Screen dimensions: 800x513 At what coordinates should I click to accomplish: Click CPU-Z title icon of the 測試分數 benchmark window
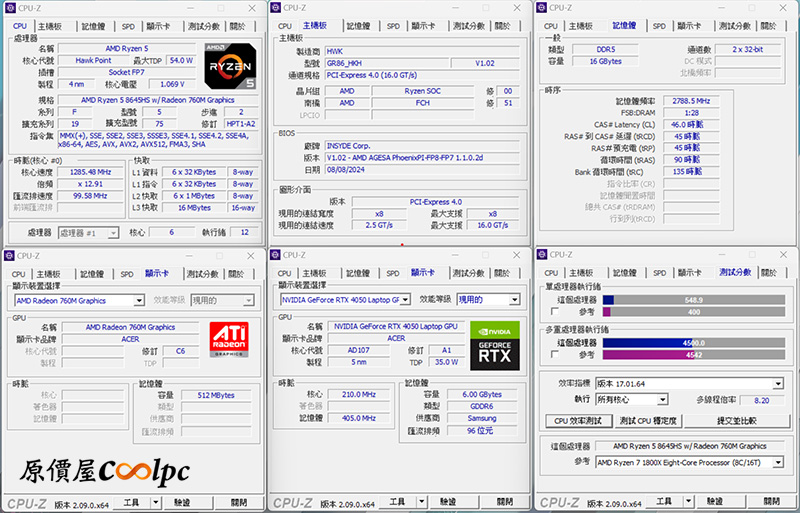click(x=542, y=254)
